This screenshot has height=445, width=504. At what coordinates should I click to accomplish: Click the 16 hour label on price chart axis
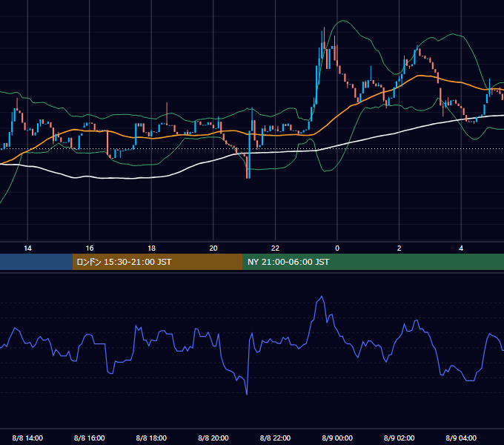point(90,248)
